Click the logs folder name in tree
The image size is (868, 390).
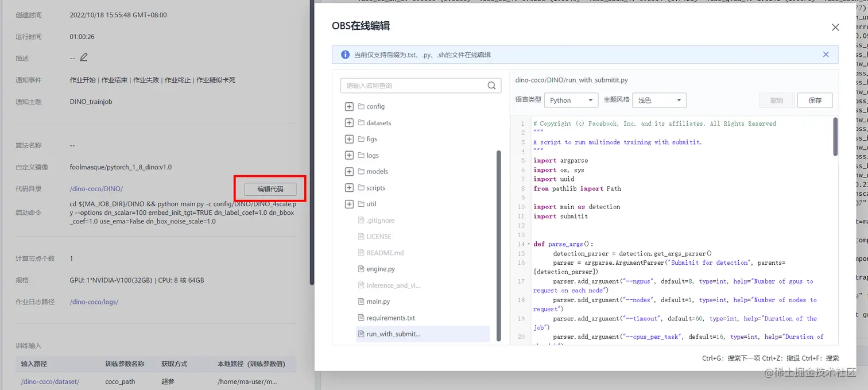tap(373, 155)
